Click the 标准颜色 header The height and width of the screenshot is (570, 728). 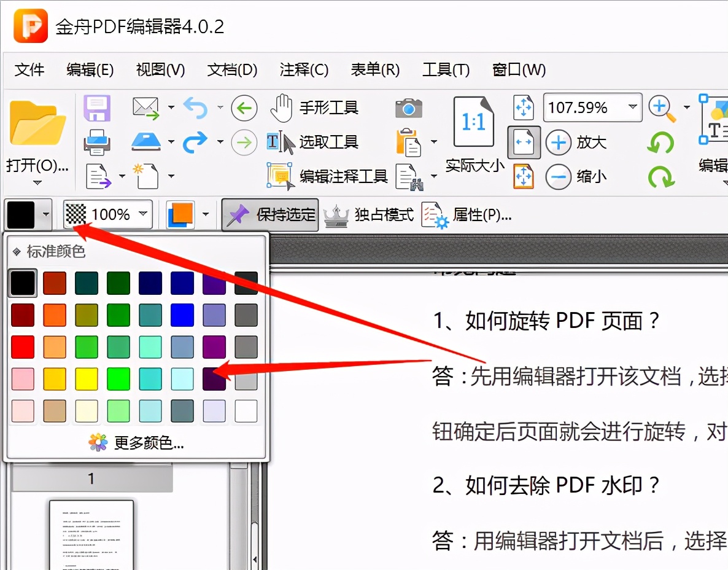tap(56, 251)
